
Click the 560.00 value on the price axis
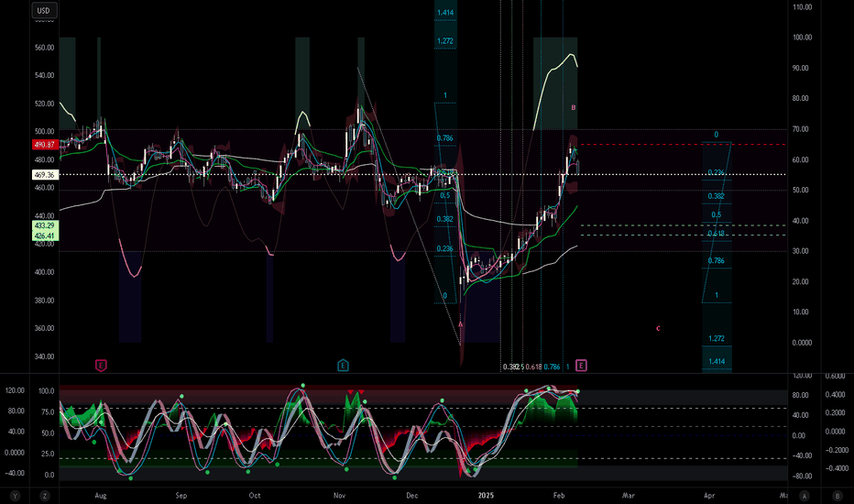pyautogui.click(x=44, y=48)
